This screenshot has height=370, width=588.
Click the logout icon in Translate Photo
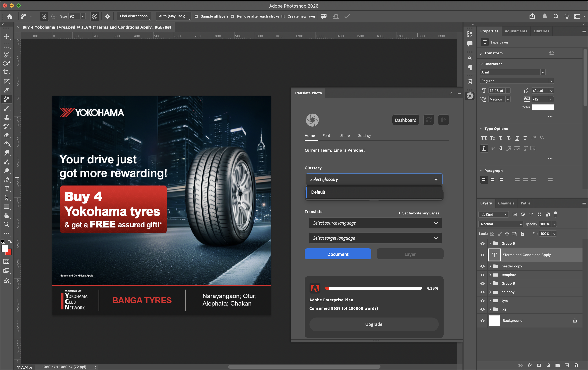[x=443, y=120]
